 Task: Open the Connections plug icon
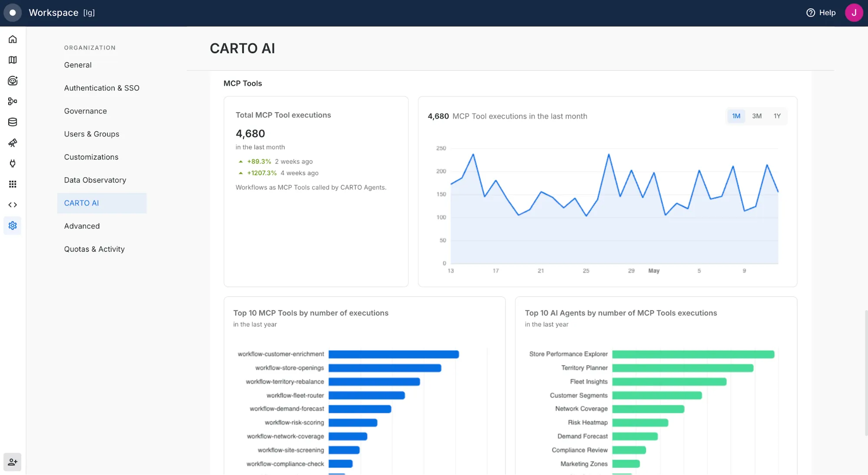(x=13, y=163)
